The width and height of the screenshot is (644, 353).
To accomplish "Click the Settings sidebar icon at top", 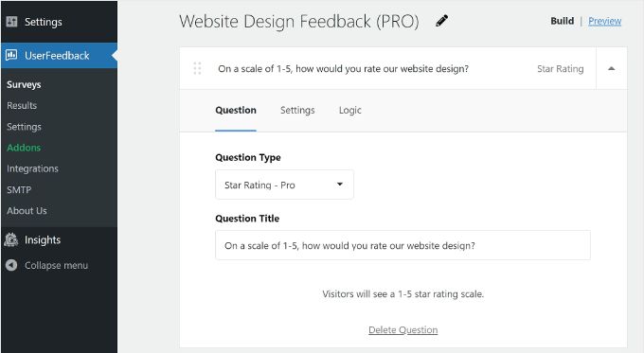I will coord(11,22).
